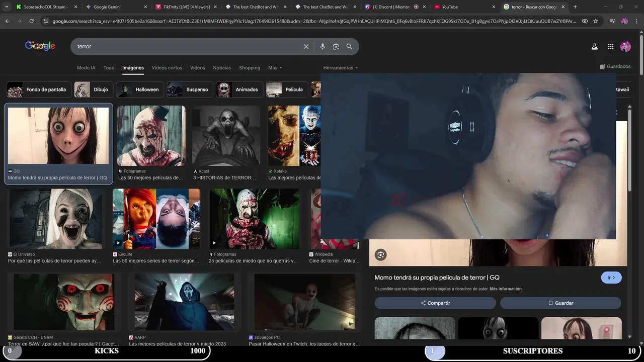Image resolution: width=644 pixels, height=362 pixels.
Task: Reload the page
Action: click(31, 21)
